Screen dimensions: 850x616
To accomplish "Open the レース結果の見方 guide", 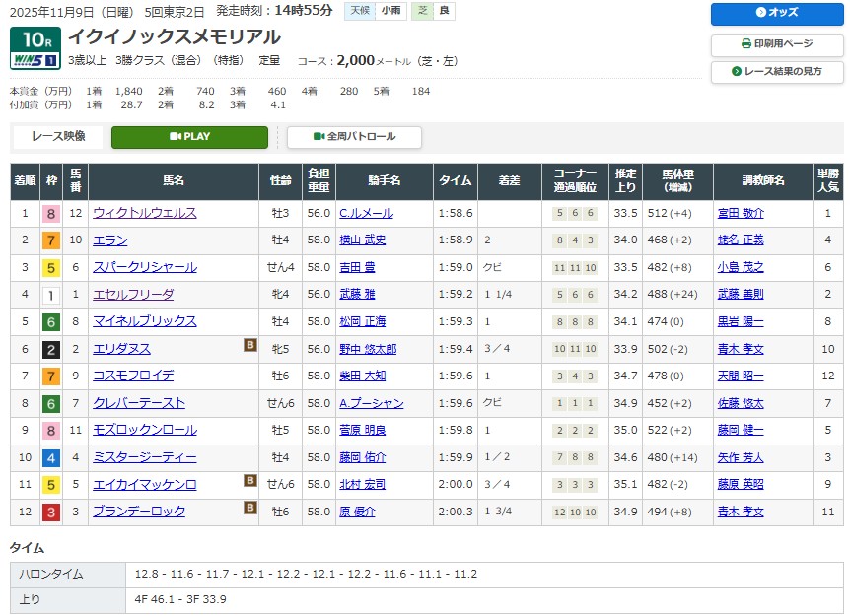I will tap(775, 72).
